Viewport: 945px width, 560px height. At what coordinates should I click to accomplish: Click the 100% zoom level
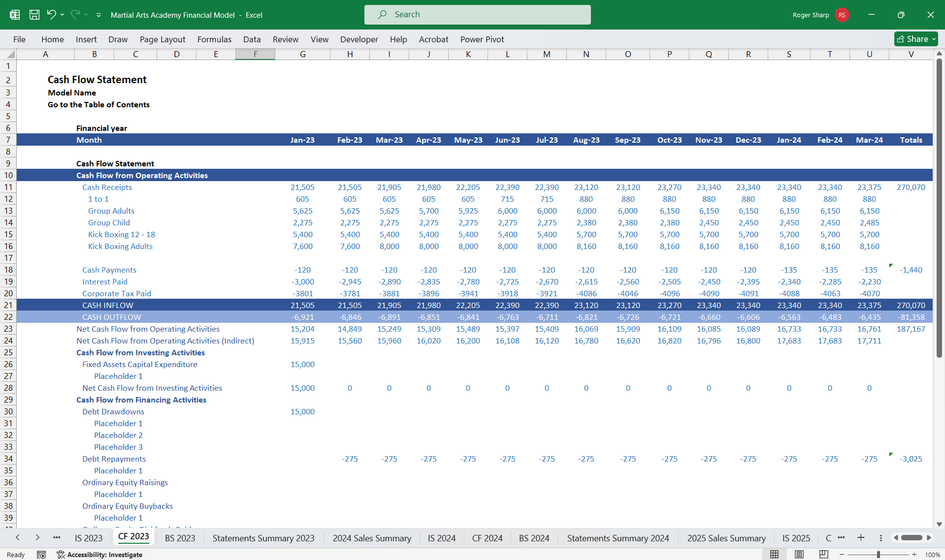[932, 555]
